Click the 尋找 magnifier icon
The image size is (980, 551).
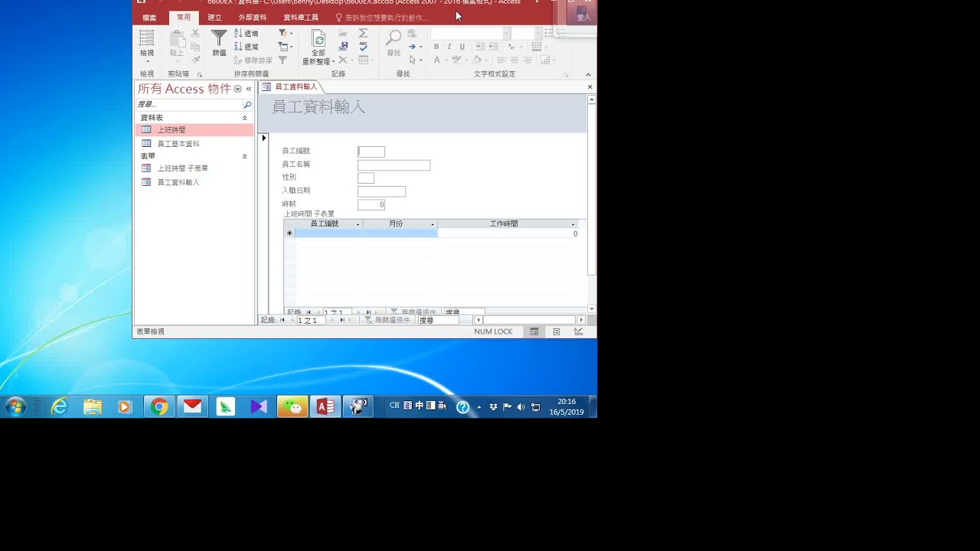coord(394,38)
